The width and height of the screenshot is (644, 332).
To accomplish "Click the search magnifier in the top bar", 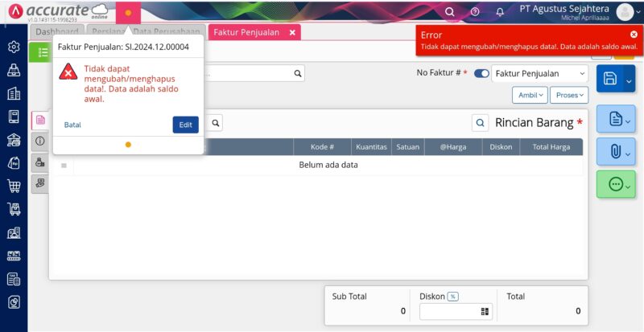I will tap(450, 12).
